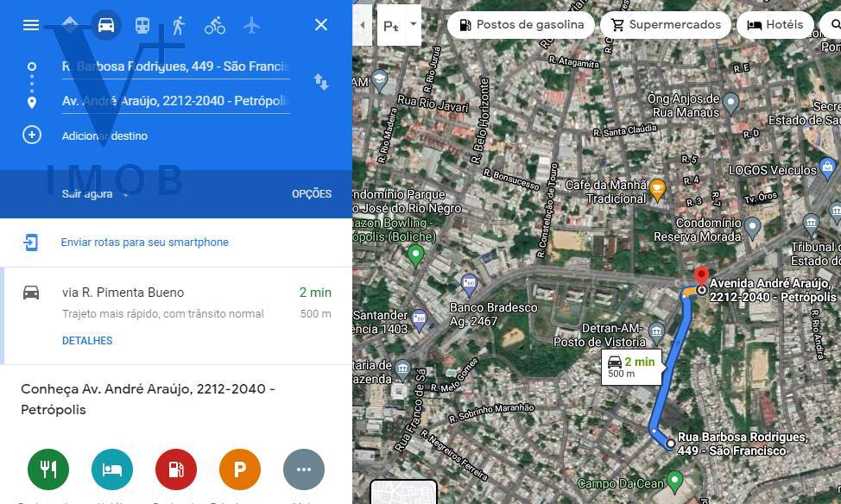Open the green restaurants nearby icon

coord(48,469)
